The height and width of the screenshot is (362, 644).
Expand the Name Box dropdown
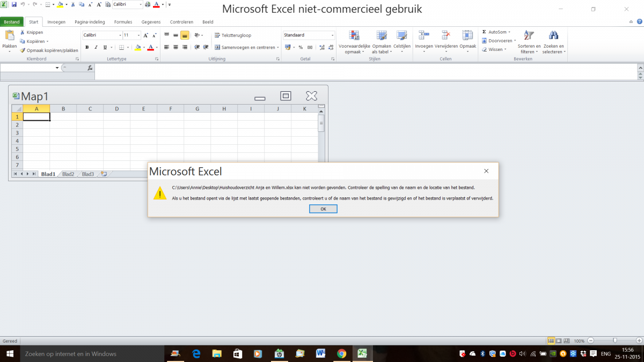(x=57, y=68)
